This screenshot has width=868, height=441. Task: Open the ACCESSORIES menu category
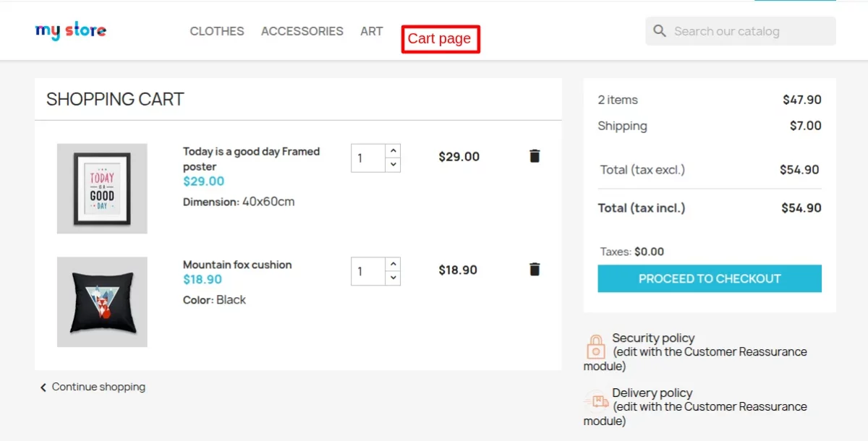(302, 31)
